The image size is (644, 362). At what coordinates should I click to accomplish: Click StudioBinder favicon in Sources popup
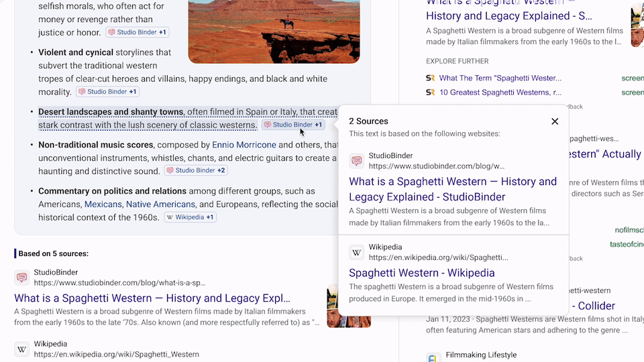pyautogui.click(x=356, y=161)
